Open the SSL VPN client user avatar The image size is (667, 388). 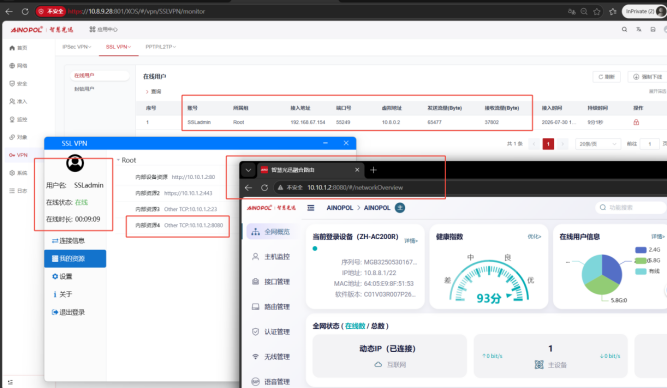pyautogui.click(x=75, y=163)
